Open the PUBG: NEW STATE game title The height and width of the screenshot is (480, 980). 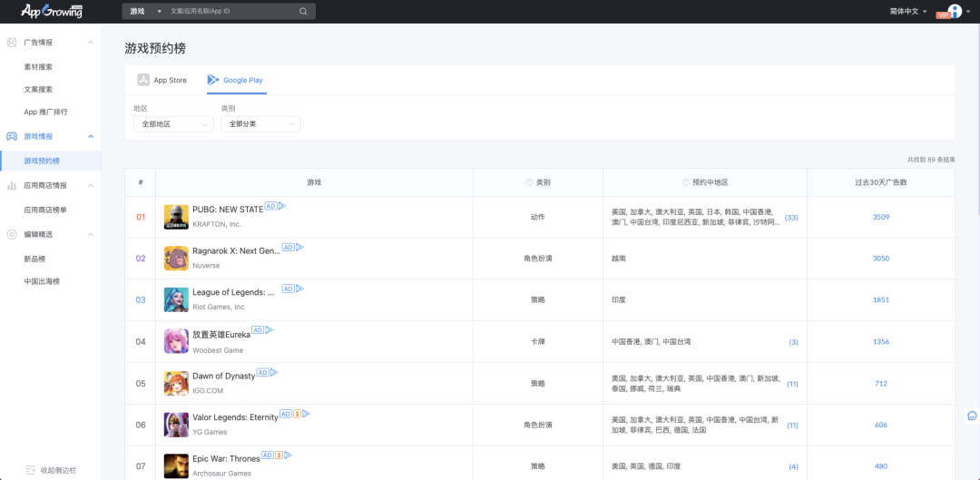228,210
